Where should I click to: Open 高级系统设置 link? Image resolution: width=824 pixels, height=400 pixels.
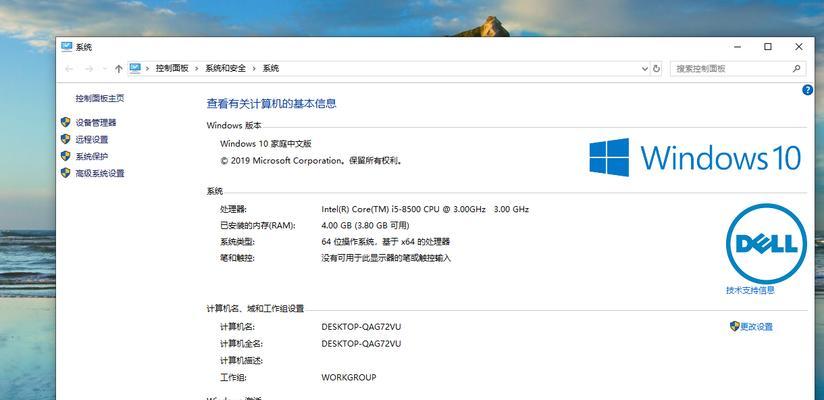point(100,173)
